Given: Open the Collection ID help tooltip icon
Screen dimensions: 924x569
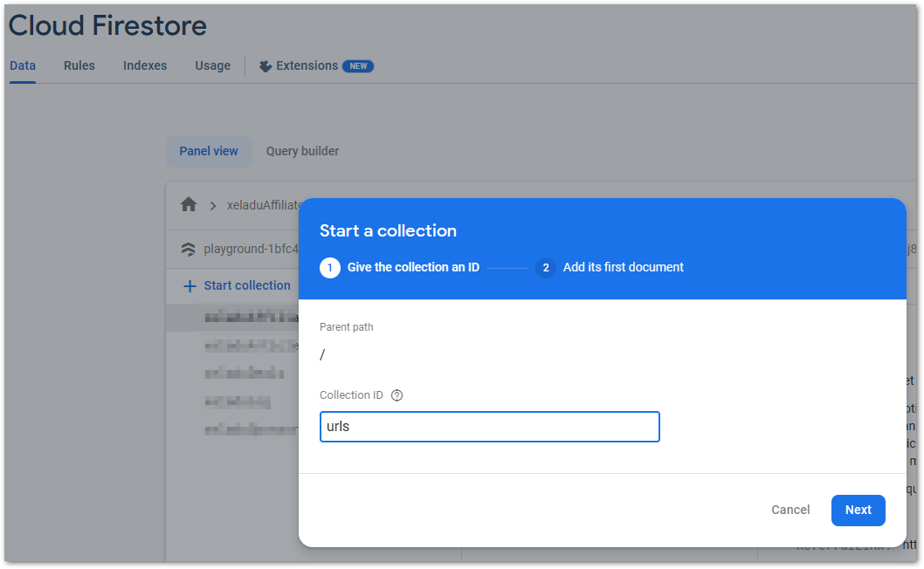Looking at the screenshot, I should (x=397, y=395).
